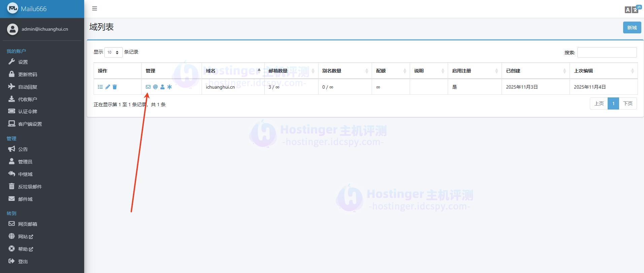Go to 反垃圾邮件 in the sidebar
644x273 pixels.
coord(30,187)
